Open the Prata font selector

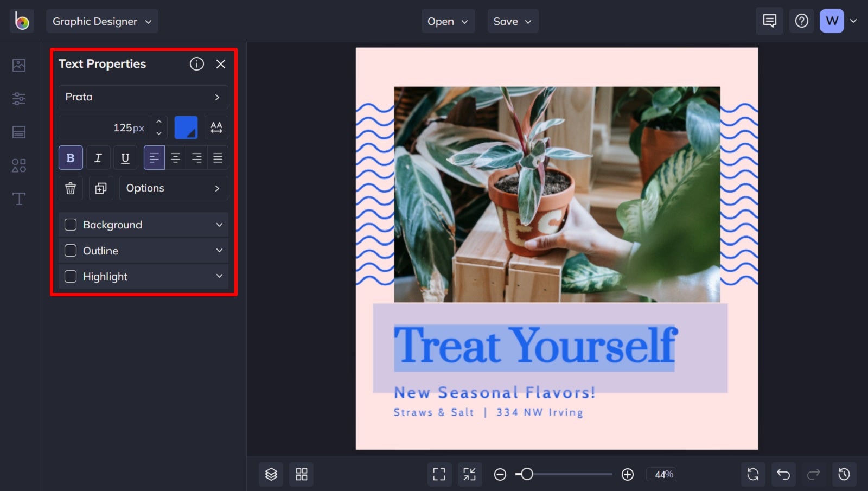pos(143,97)
